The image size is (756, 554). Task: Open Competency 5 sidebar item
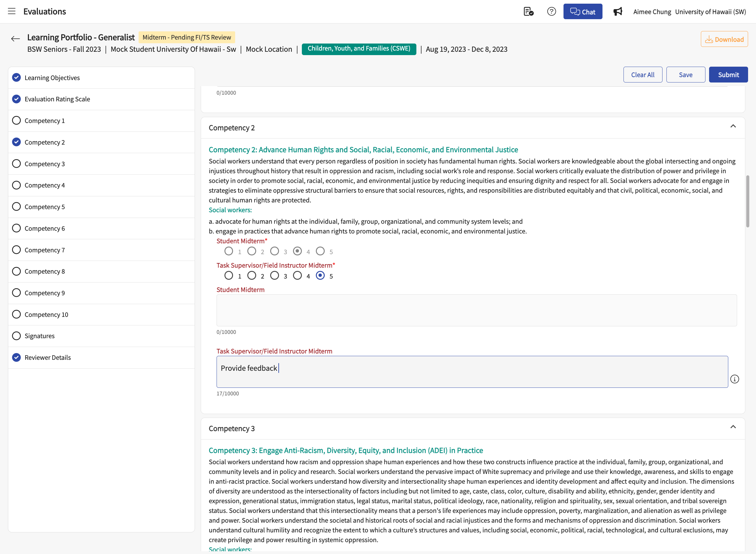101,207
